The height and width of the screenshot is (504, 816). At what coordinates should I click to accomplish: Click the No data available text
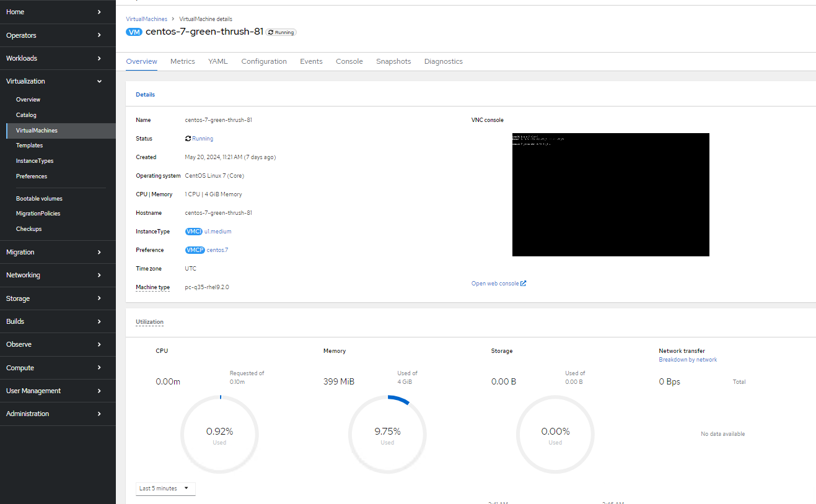(x=722, y=434)
